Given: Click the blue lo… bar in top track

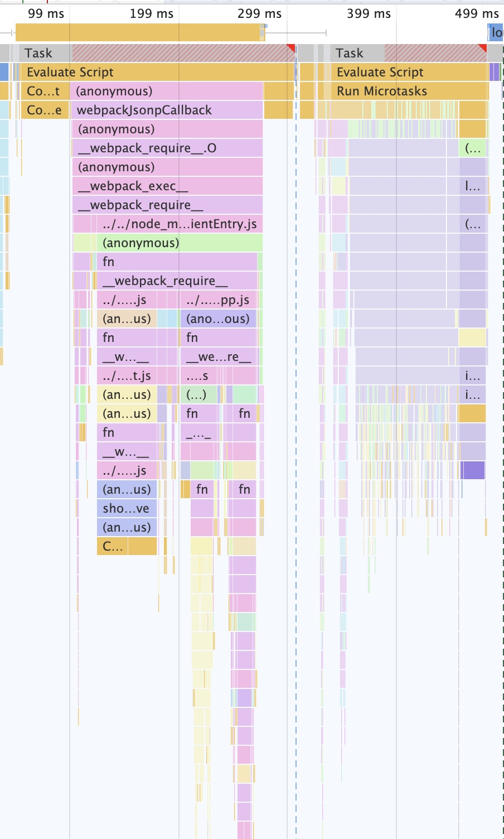Looking at the screenshot, I should click(x=496, y=33).
